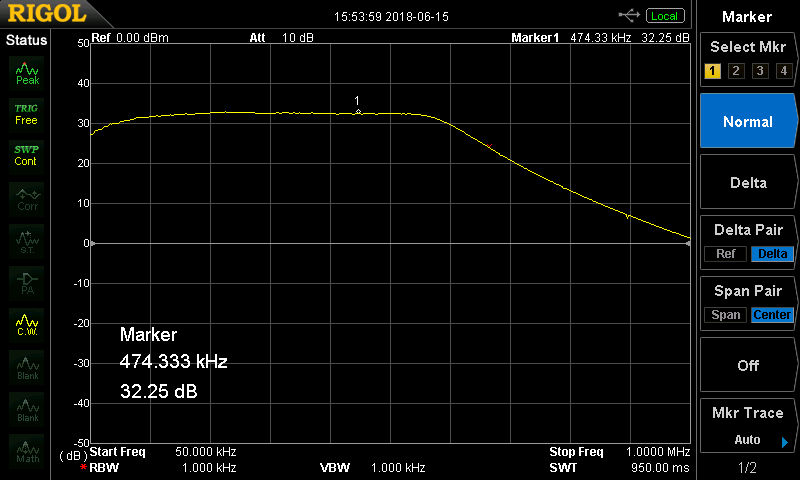
Task: Click the USB connection icon
Action: click(629, 16)
